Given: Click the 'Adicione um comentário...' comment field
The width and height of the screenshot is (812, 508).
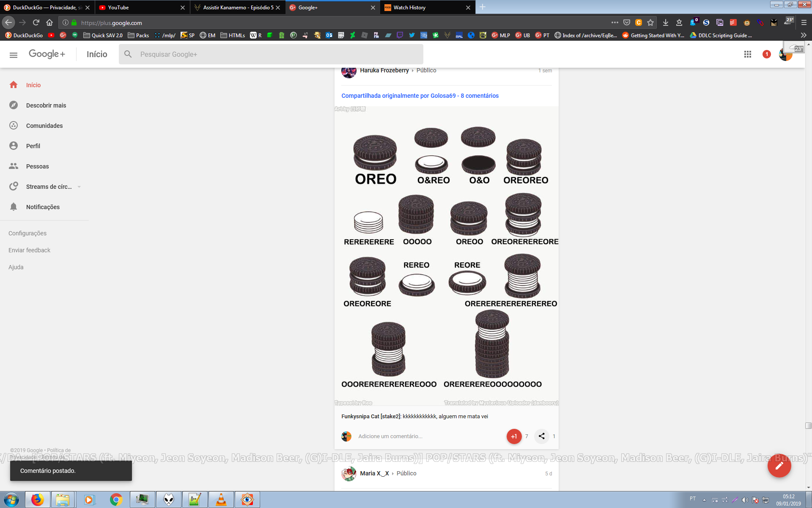Looking at the screenshot, I should tap(390, 436).
